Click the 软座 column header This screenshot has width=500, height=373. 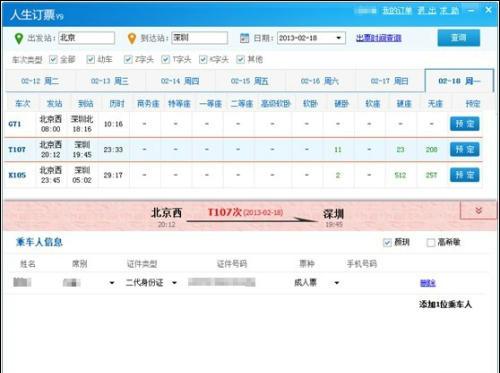[373, 104]
